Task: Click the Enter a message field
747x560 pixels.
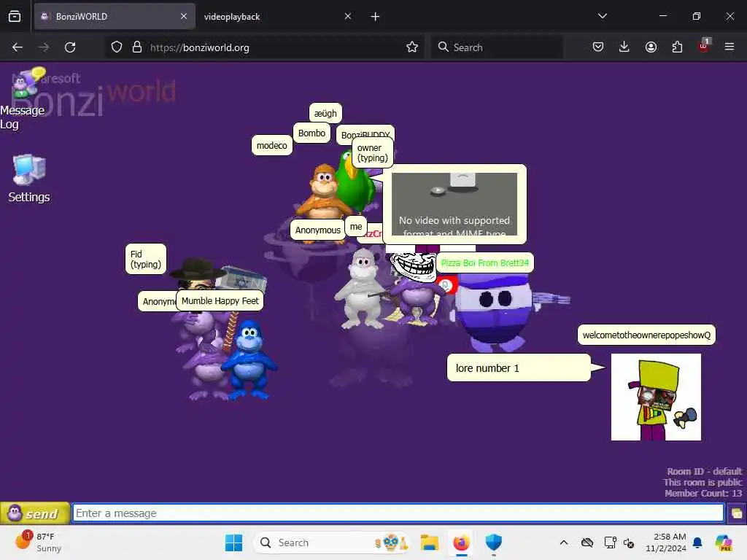Action: [x=398, y=513]
